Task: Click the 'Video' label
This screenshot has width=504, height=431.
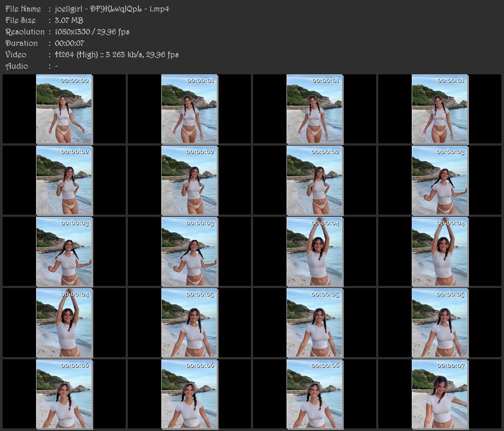Action: (16, 55)
